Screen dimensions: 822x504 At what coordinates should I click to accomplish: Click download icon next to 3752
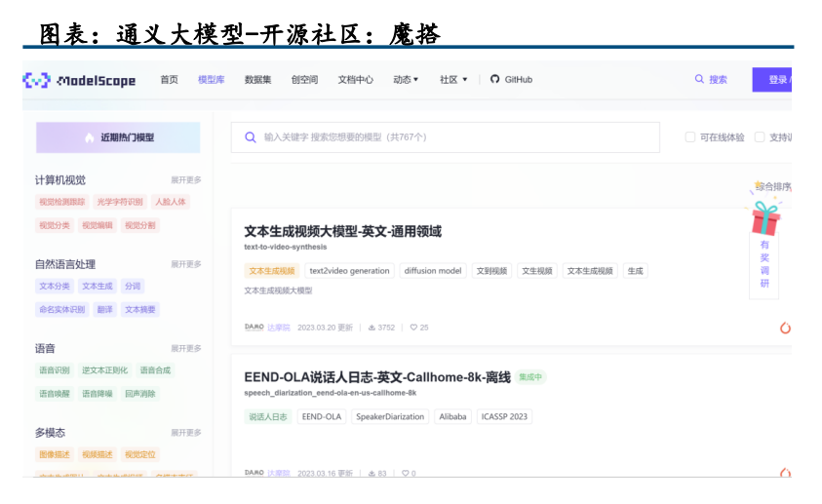tap(372, 328)
